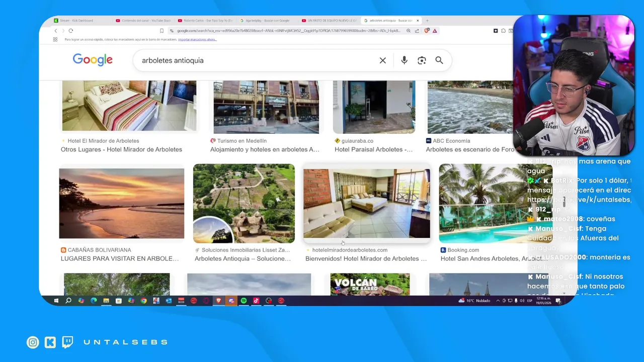
Task: Click source label ABC Economía
Action: 451,141
